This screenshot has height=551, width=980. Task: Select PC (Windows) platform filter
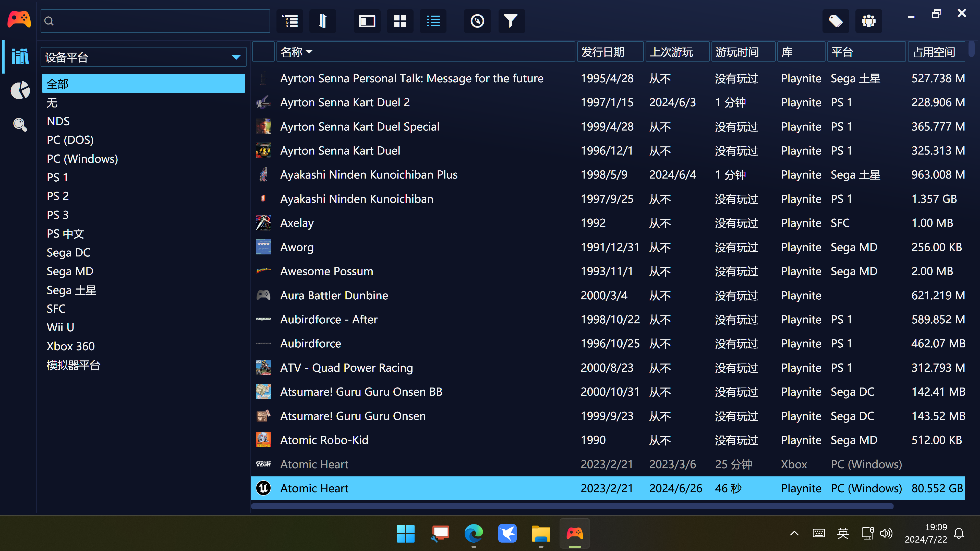(143, 158)
